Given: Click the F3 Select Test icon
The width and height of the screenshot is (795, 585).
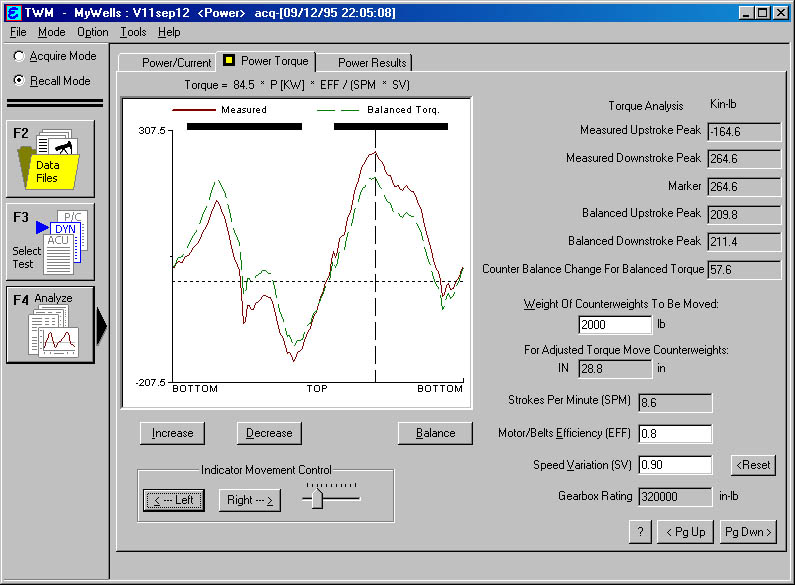Looking at the screenshot, I should tap(50, 241).
